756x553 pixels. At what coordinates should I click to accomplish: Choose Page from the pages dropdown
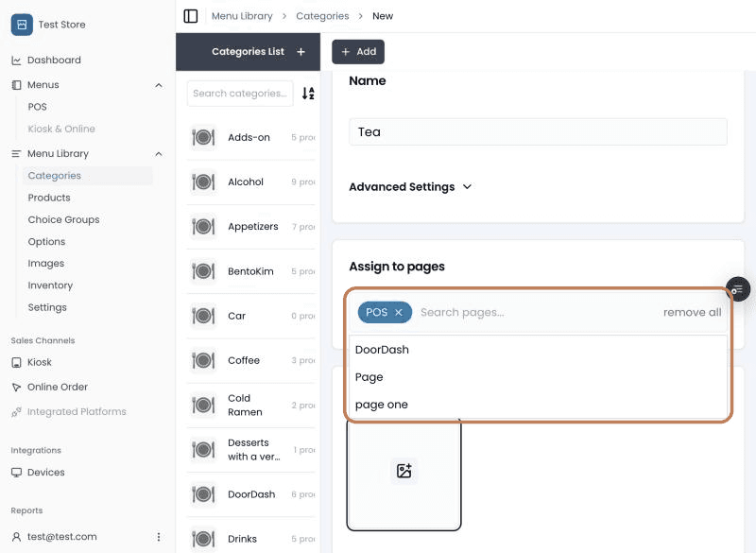[538, 377]
